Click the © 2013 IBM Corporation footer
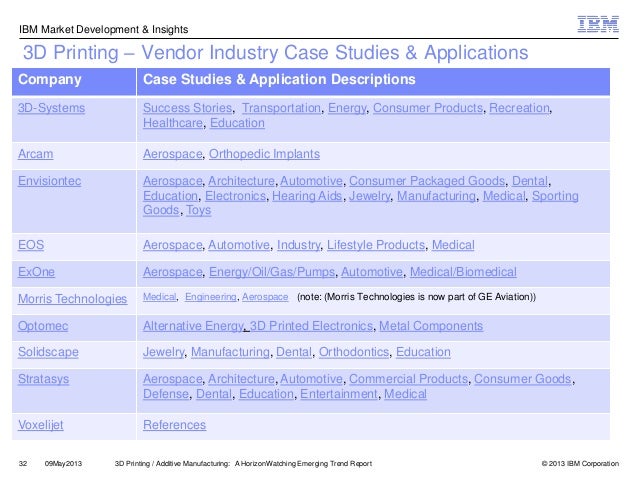Image resolution: width=638 pixels, height=479 pixels. click(x=580, y=464)
